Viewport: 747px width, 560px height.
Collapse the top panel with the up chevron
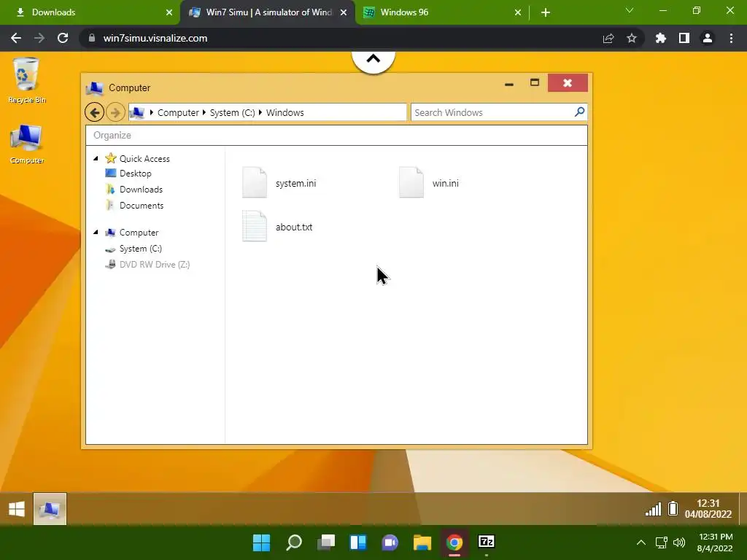373,60
